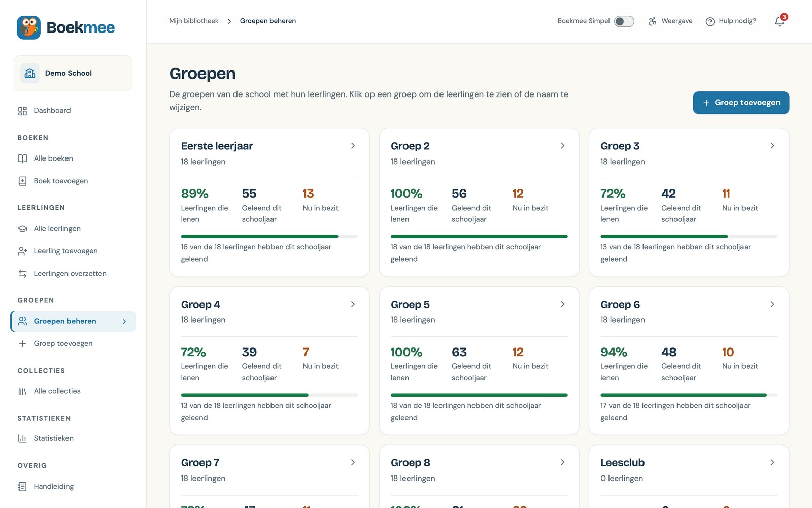Click the Leerlingen overzetten arrows icon

click(x=22, y=273)
